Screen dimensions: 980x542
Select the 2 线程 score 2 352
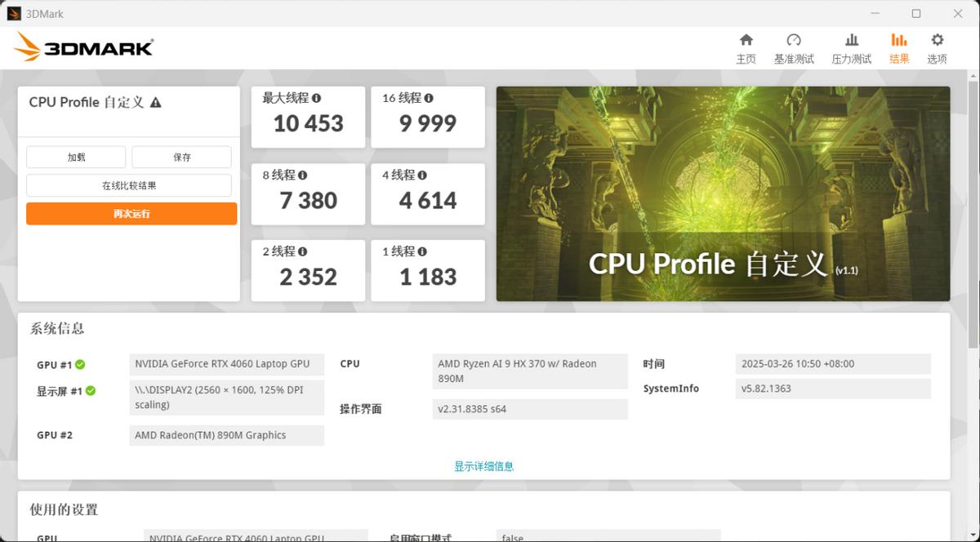click(x=308, y=278)
